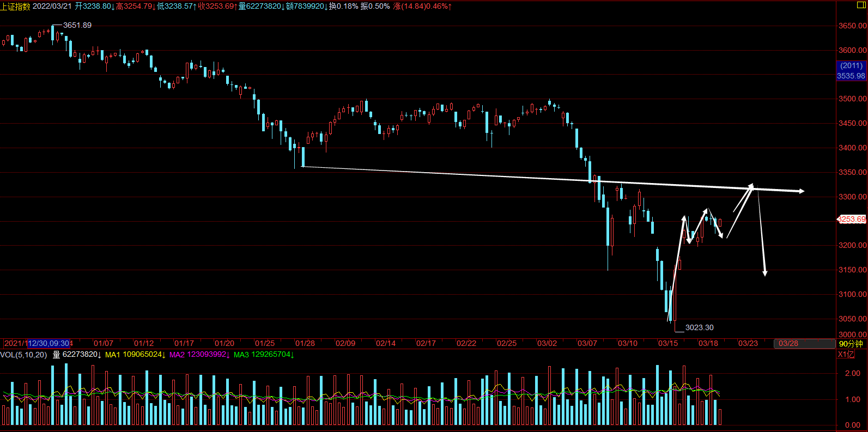This screenshot has width=868, height=432.
Task: Click the 上证指数 index name label
Action: point(16,7)
